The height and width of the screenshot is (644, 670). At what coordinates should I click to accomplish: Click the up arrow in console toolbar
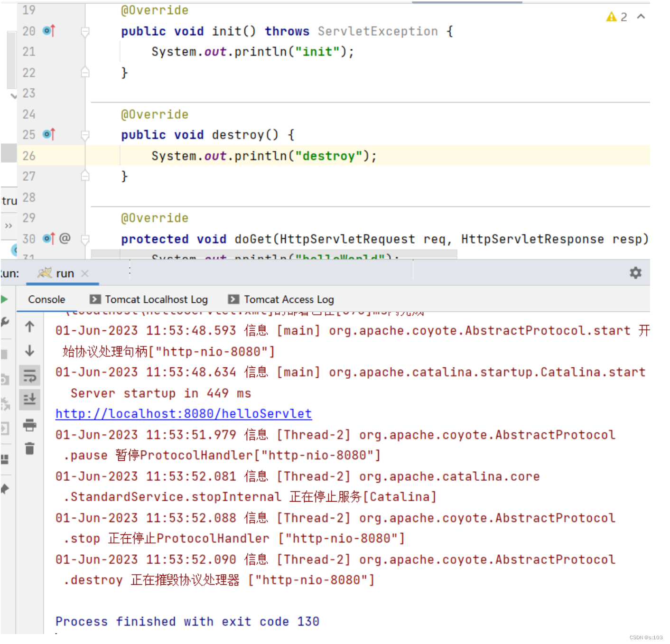(x=29, y=327)
